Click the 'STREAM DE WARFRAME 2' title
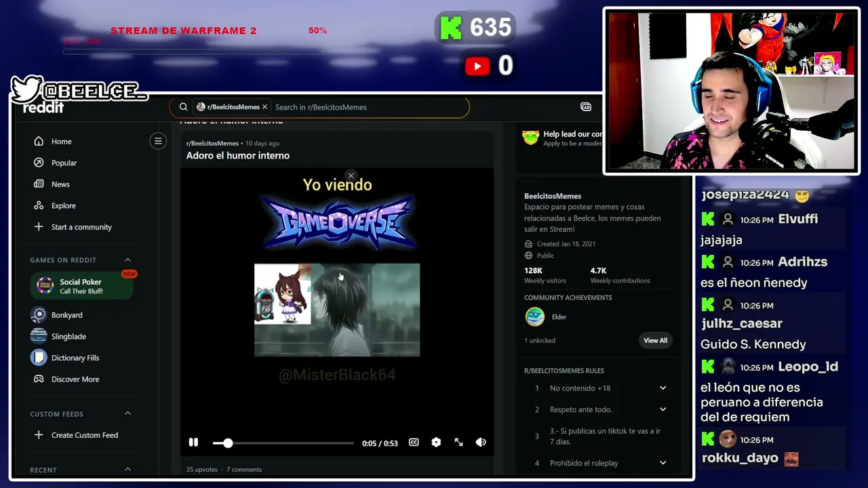This screenshot has height=488, width=868. tap(184, 30)
